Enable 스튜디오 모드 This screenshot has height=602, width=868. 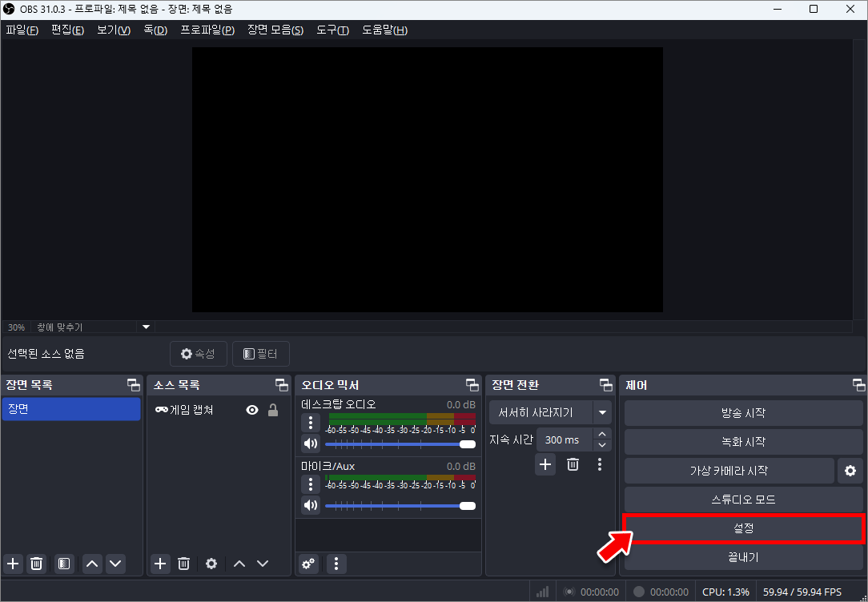(x=743, y=500)
